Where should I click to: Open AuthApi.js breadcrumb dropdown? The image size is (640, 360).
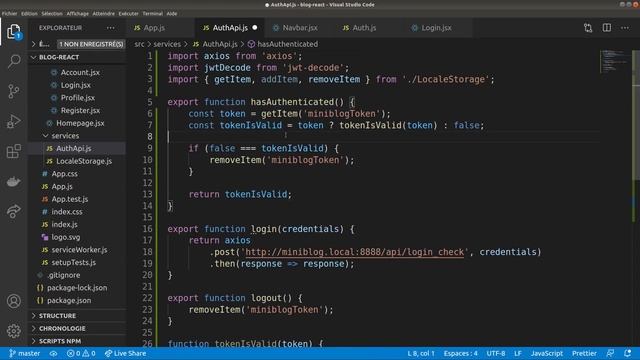point(216,44)
